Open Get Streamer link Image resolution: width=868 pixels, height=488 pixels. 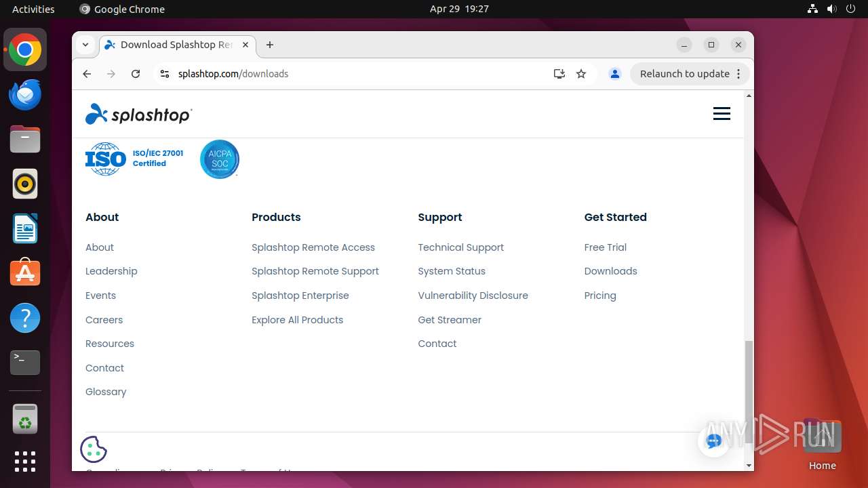450,320
